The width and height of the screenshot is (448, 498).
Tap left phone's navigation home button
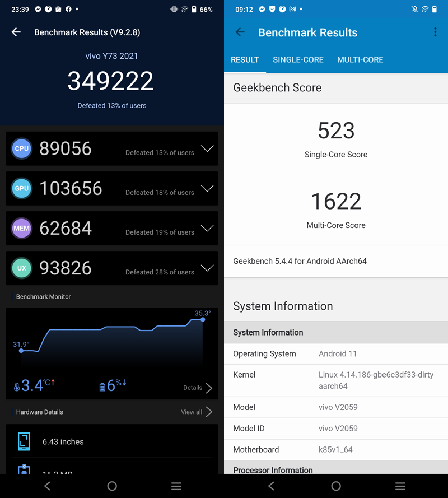(112, 486)
